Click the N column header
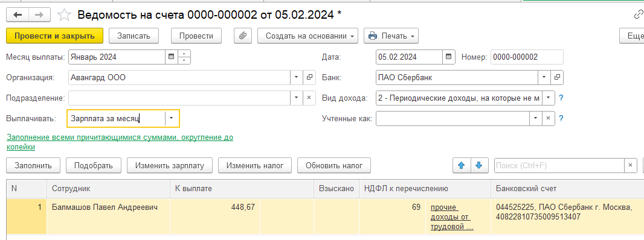The image size is (644, 240). [x=27, y=188]
